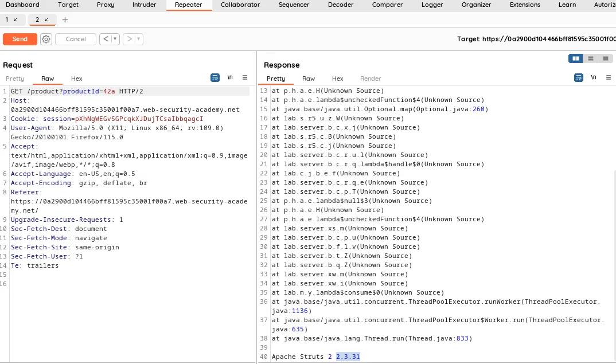Click the Cookie session value in request
This screenshot has height=364, width=616.
(139, 119)
